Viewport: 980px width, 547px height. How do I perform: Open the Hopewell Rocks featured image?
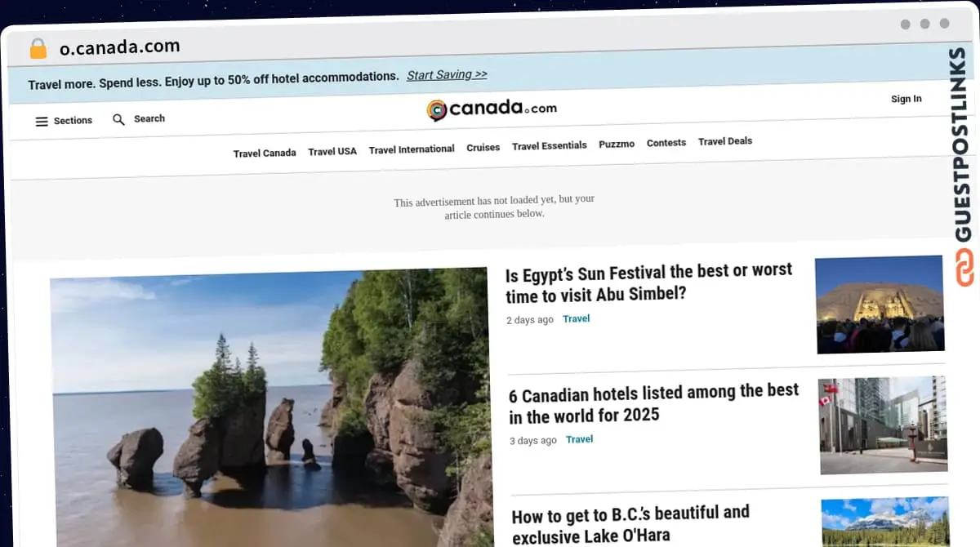271,408
